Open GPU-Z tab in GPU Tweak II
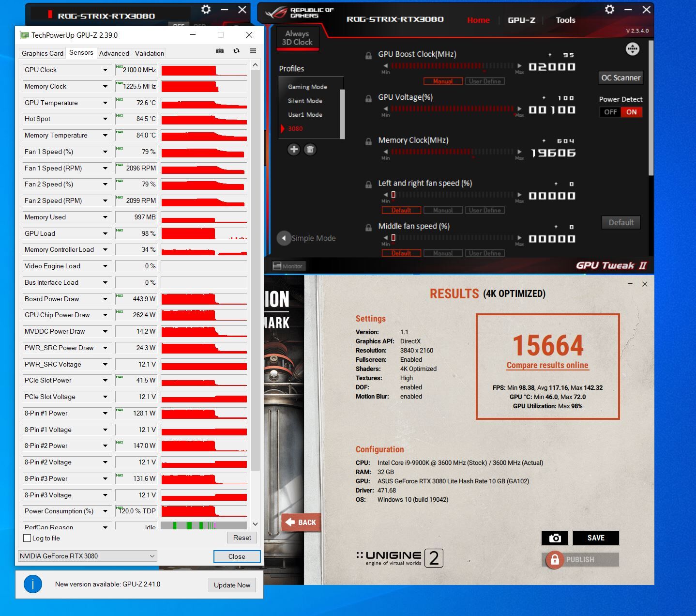The height and width of the screenshot is (616, 696). point(521,20)
